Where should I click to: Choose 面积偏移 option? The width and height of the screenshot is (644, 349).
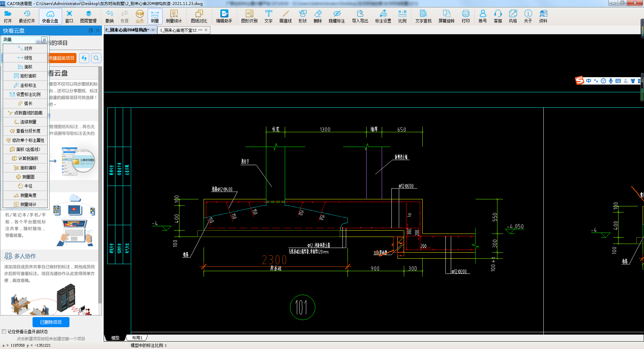25,168
